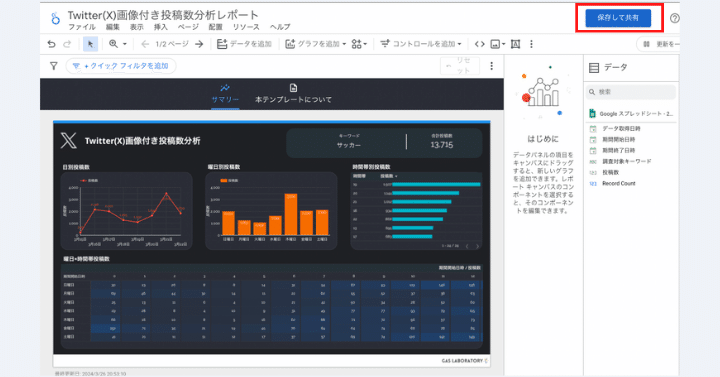Insert a text box tool
This screenshot has width=720, height=377.
pyautogui.click(x=516, y=44)
